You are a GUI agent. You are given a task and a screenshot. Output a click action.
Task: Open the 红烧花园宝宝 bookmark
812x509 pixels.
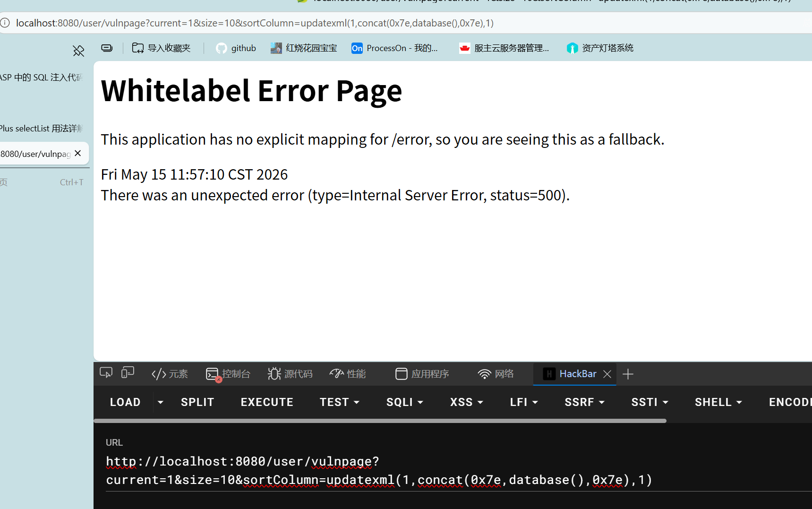(x=304, y=48)
